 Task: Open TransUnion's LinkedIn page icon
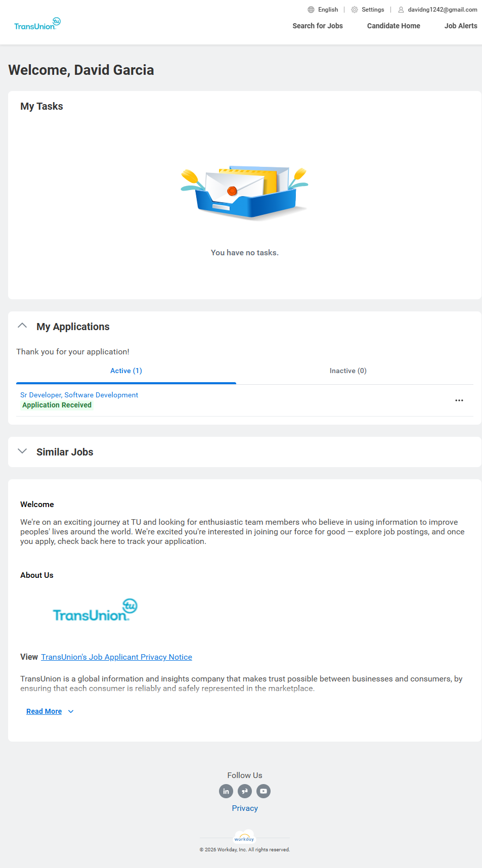[226, 791]
